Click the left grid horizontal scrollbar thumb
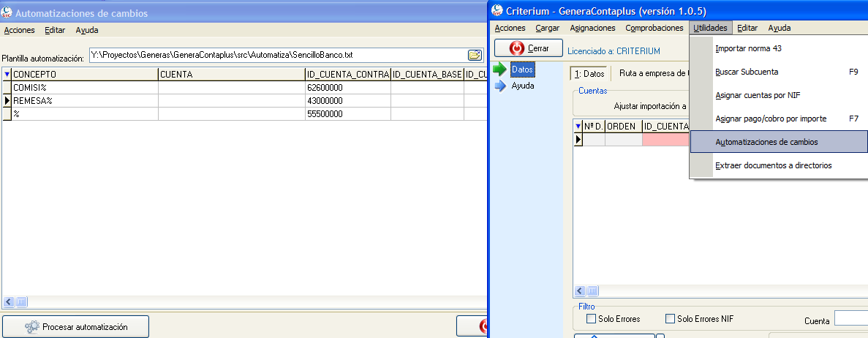This screenshot has width=868, height=338. coord(21,301)
